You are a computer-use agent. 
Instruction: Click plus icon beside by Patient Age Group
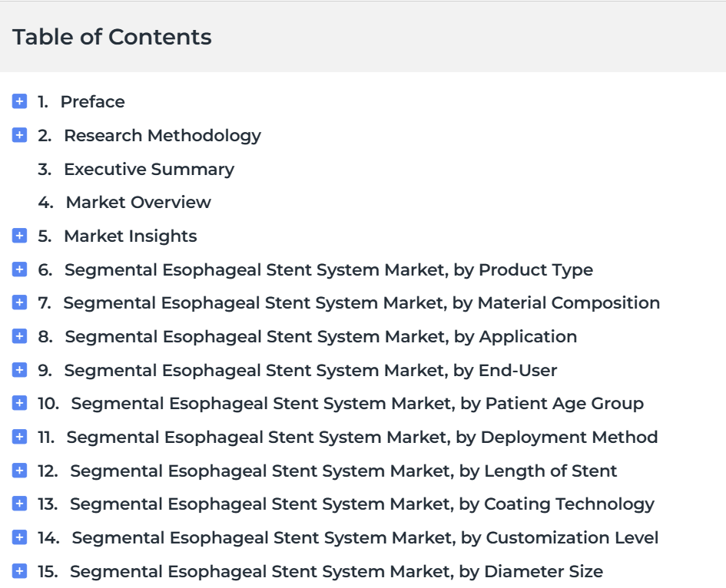click(19, 403)
